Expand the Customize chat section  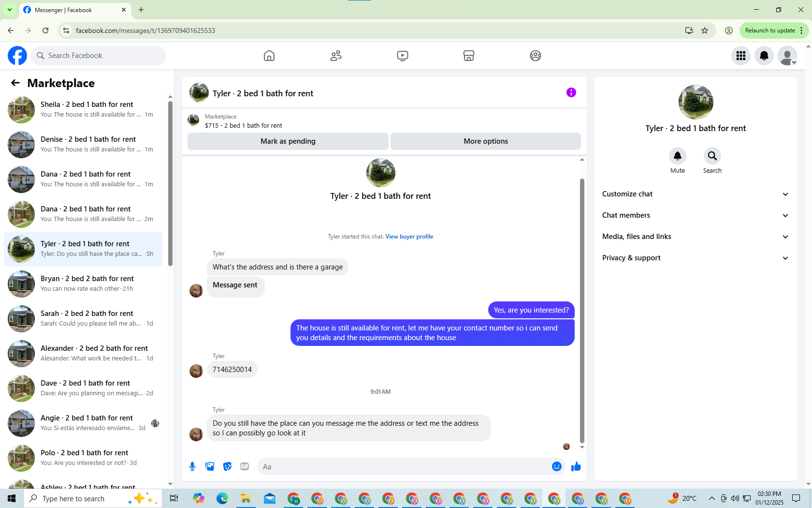[696, 194]
